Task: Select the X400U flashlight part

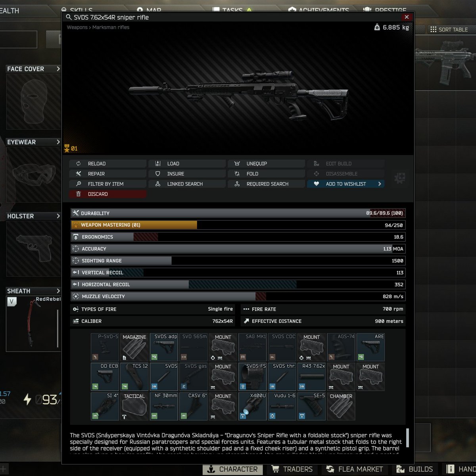Action: click(x=253, y=406)
